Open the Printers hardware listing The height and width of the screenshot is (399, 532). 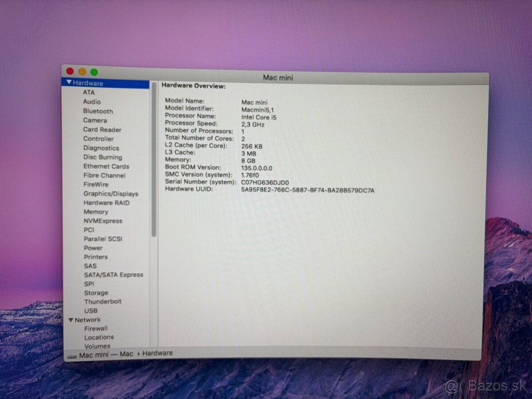click(x=96, y=257)
